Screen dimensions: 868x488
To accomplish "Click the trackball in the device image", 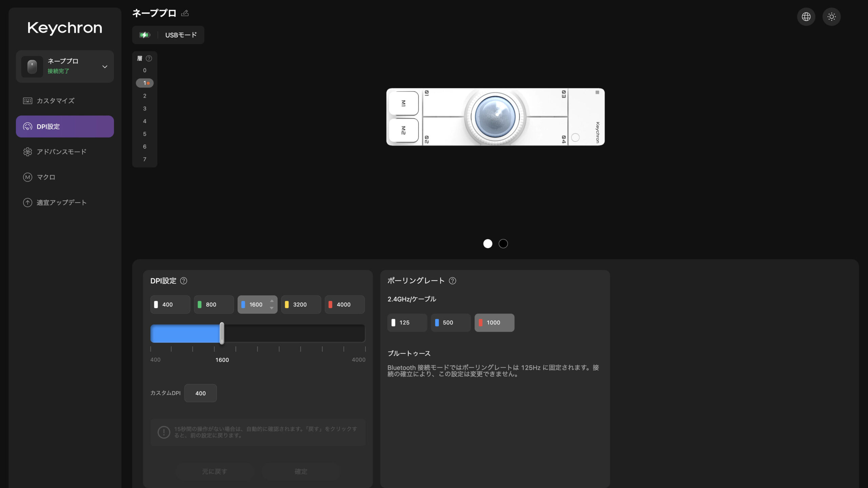I will [495, 116].
